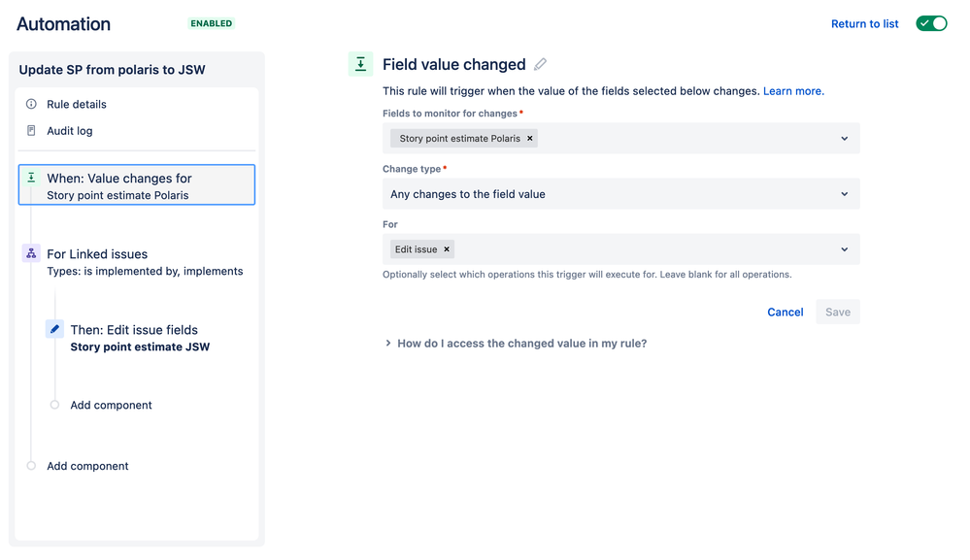Add component inside Linked issues branch
Image resolution: width=970 pixels, height=560 pixels.
click(x=111, y=405)
